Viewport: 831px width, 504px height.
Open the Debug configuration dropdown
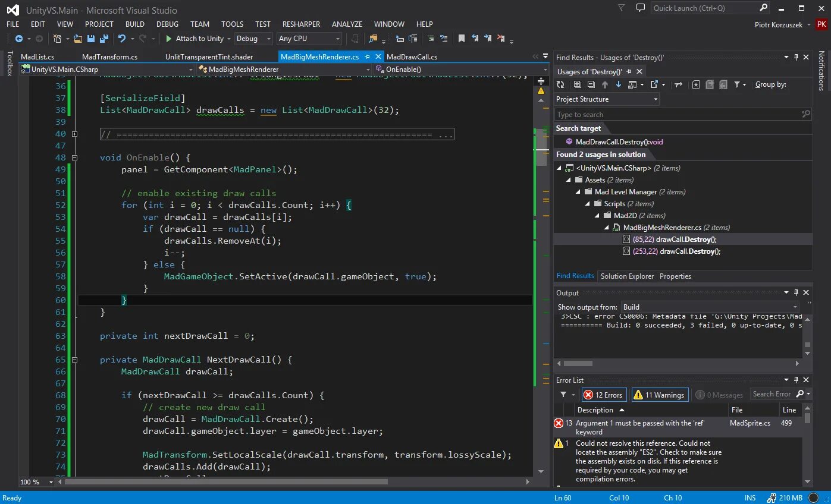tap(253, 39)
